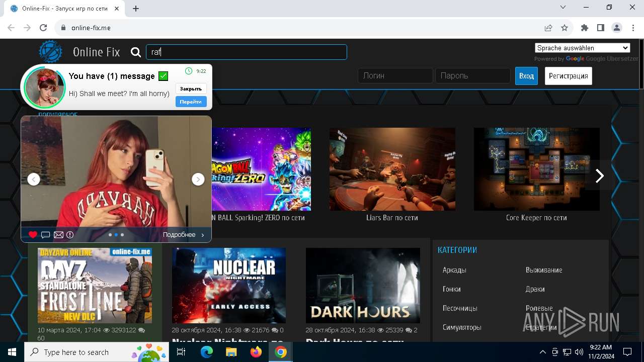Click the browser address bar URL

[x=91, y=28]
